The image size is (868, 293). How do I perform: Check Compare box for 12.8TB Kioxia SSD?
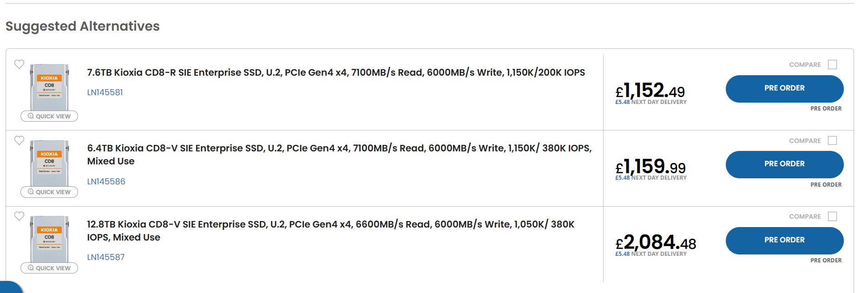pos(832,216)
